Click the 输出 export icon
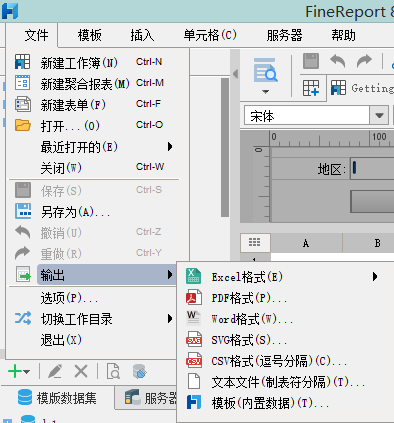 [x=23, y=274]
